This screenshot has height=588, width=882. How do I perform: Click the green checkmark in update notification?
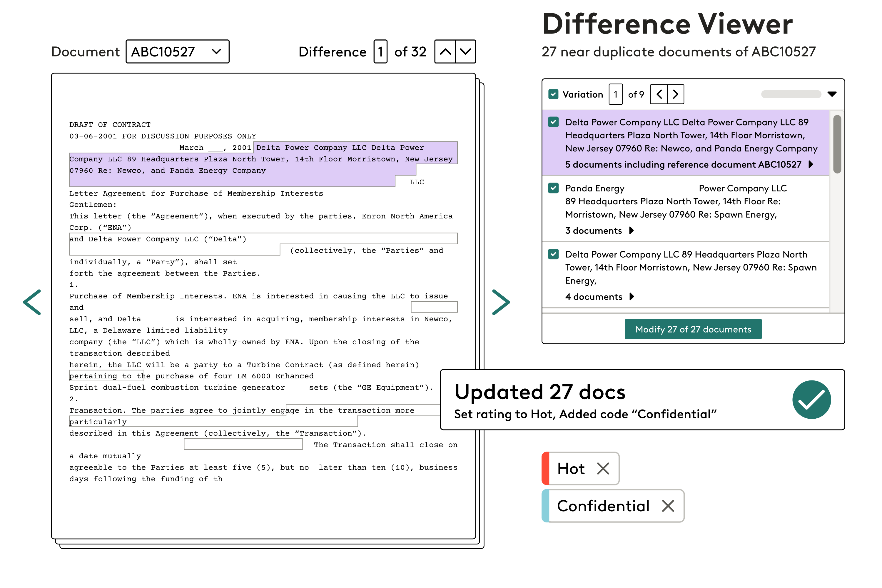click(811, 400)
